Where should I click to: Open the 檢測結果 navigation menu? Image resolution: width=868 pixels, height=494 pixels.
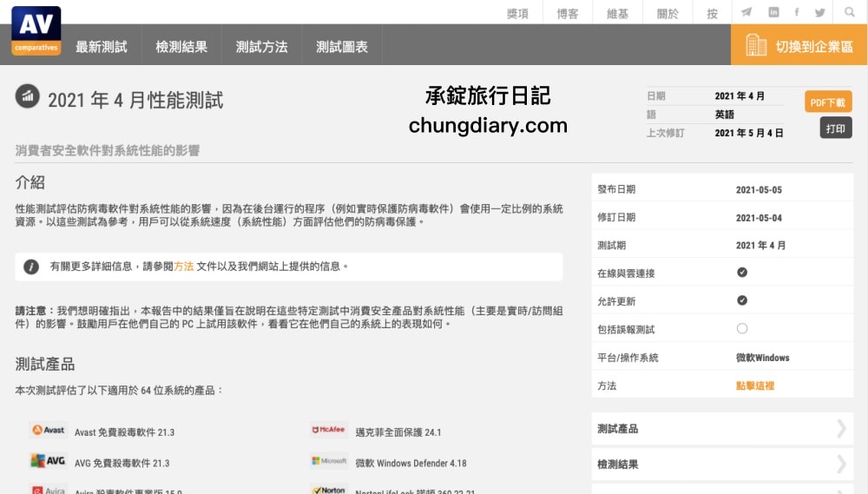(x=181, y=47)
